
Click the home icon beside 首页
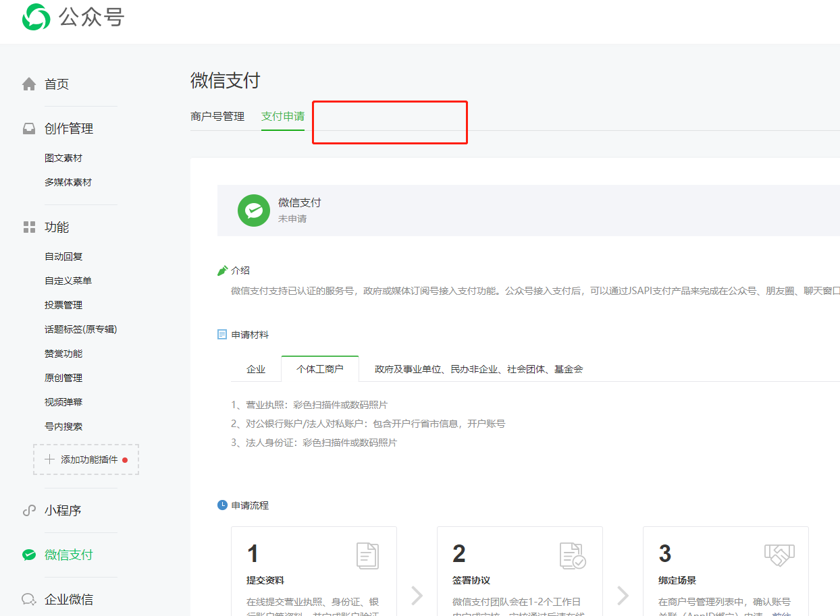pyautogui.click(x=29, y=84)
